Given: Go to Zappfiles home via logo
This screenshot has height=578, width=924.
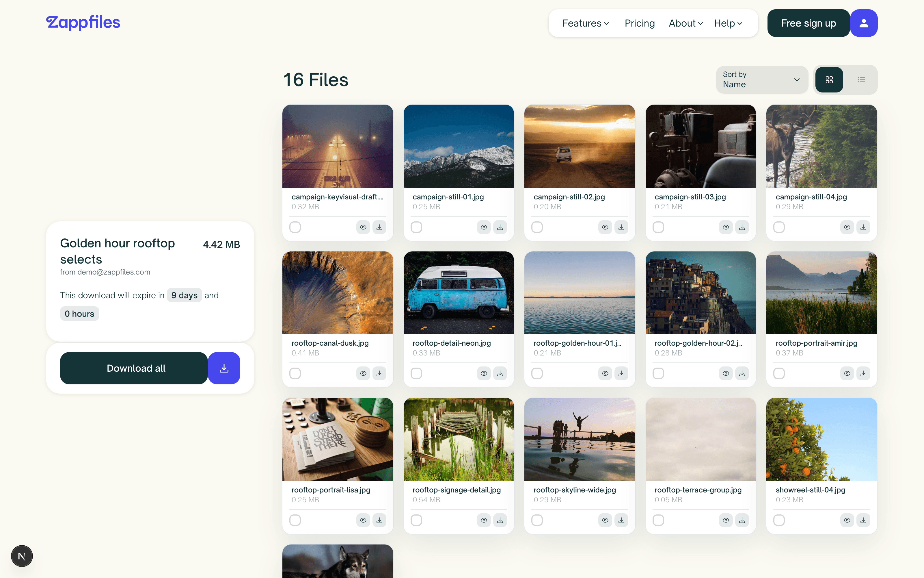Looking at the screenshot, I should (x=83, y=23).
